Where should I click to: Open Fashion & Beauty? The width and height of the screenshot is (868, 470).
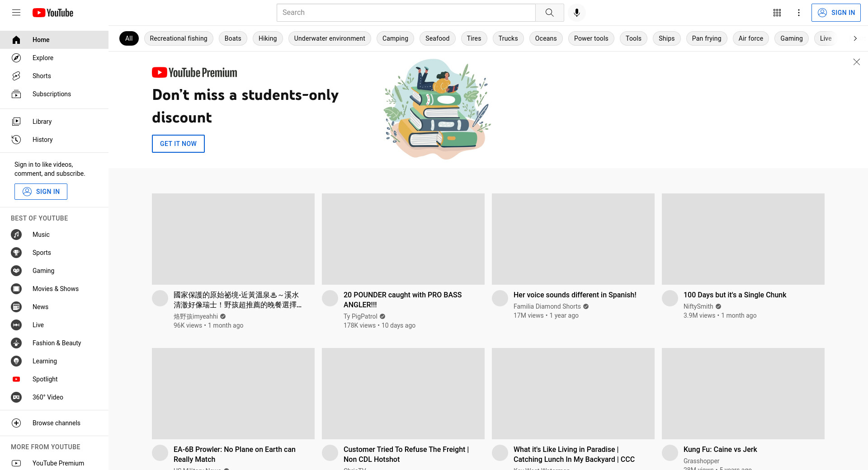(54, 343)
